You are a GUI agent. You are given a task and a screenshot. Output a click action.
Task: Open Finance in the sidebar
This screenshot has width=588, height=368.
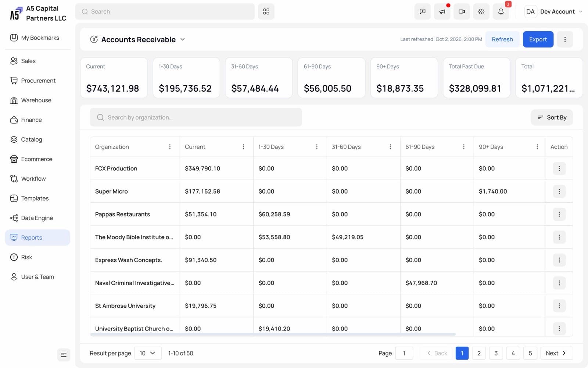pos(37,120)
